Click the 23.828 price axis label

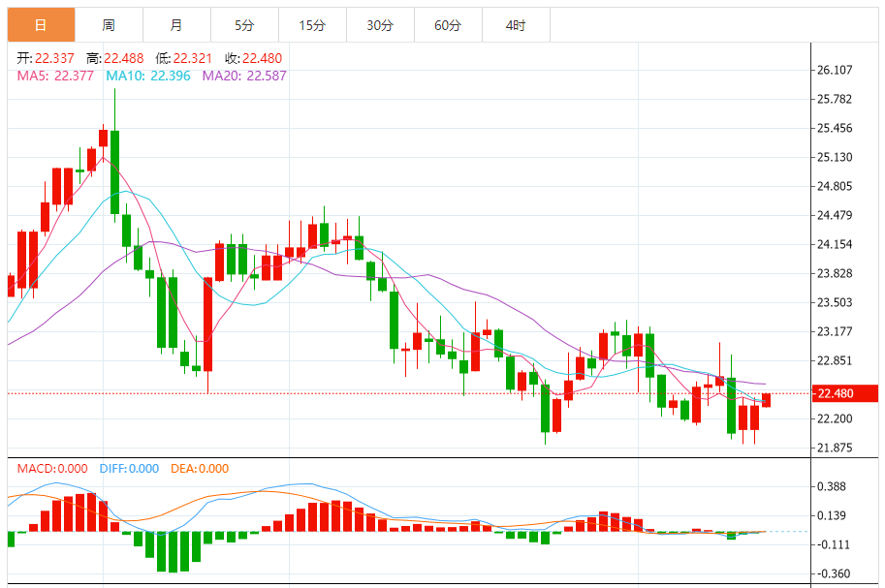(x=835, y=274)
